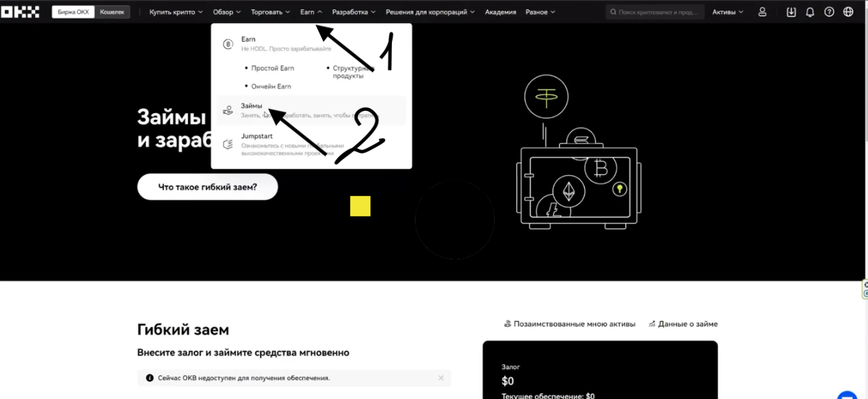Expand the Разное menu

click(540, 12)
